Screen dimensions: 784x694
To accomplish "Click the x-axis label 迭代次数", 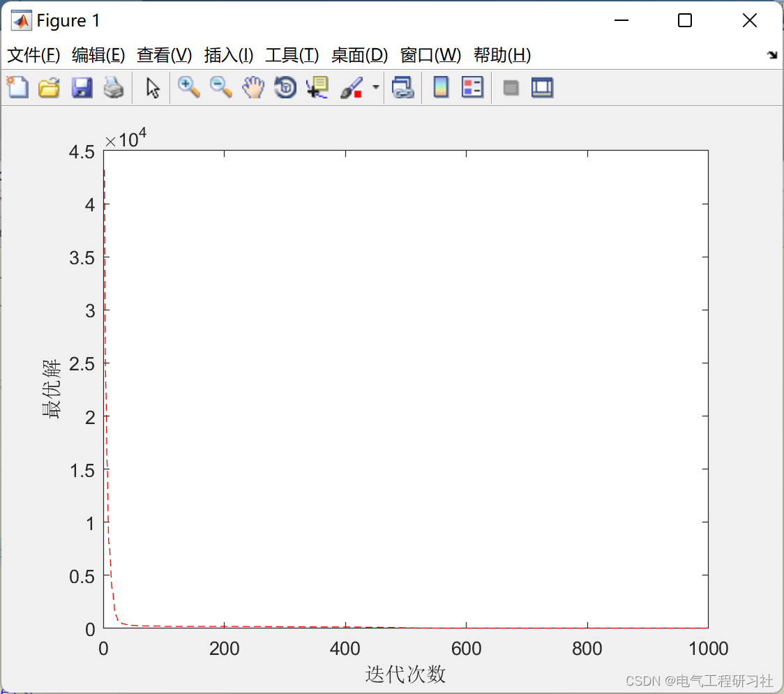I will [405, 674].
